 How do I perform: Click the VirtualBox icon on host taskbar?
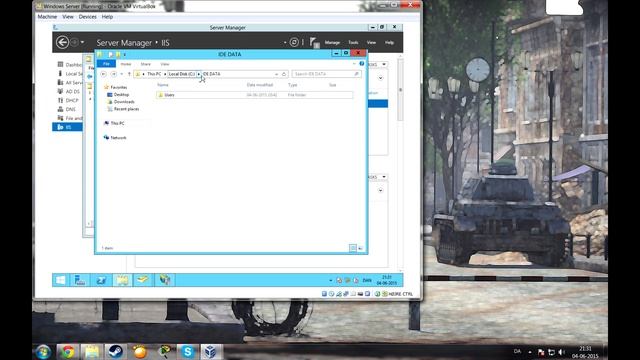coord(211,351)
